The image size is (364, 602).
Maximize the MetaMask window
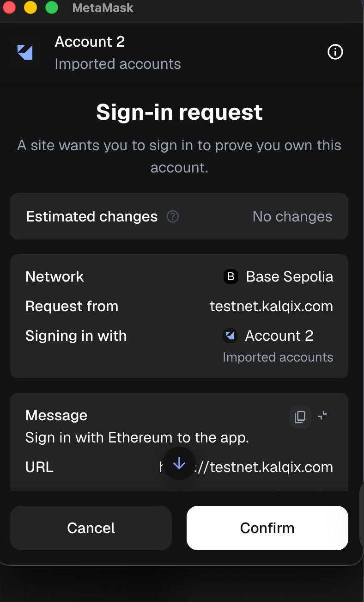(52, 8)
